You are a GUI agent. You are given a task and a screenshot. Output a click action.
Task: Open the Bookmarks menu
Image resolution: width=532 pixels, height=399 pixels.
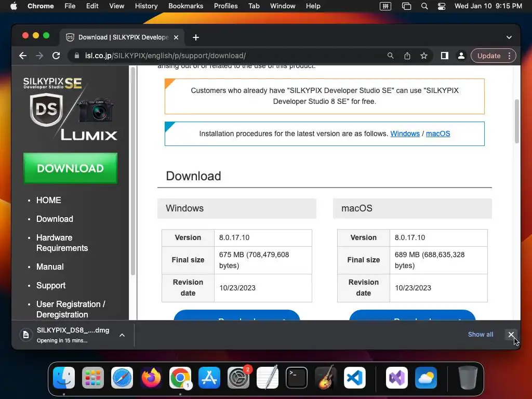186,6
